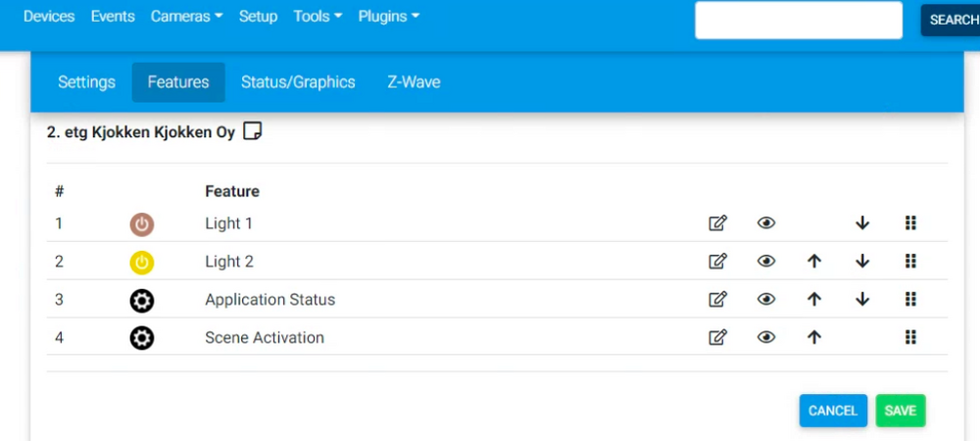Image resolution: width=980 pixels, height=441 pixels.
Task: Click the edit icon for Light 1
Action: coord(717,223)
